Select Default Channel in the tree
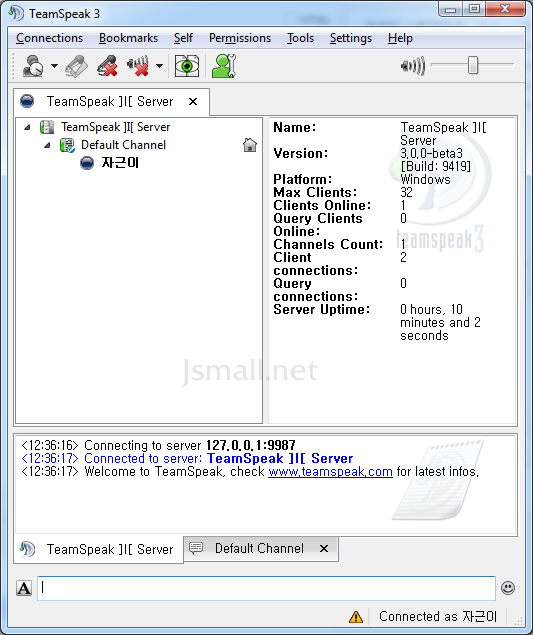Screen dimensions: 533x635 tap(123, 145)
